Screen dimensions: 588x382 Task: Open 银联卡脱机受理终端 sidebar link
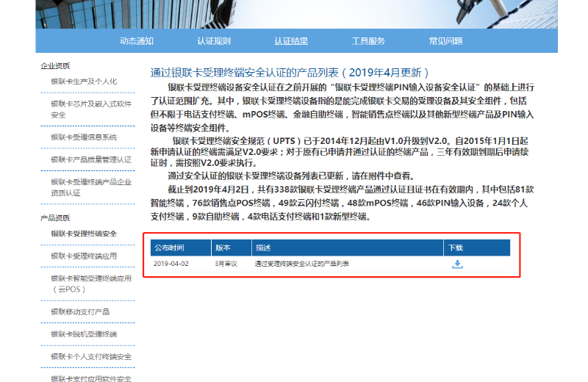(84, 334)
